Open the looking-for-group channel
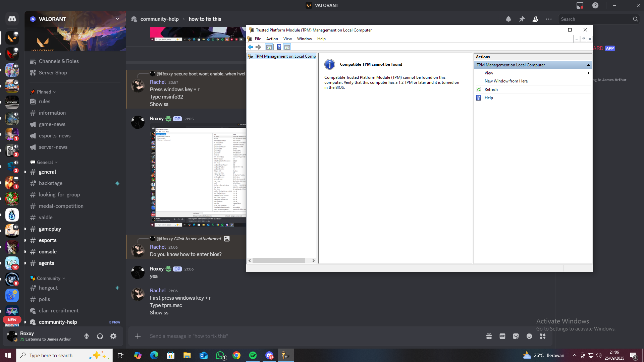 59,195
